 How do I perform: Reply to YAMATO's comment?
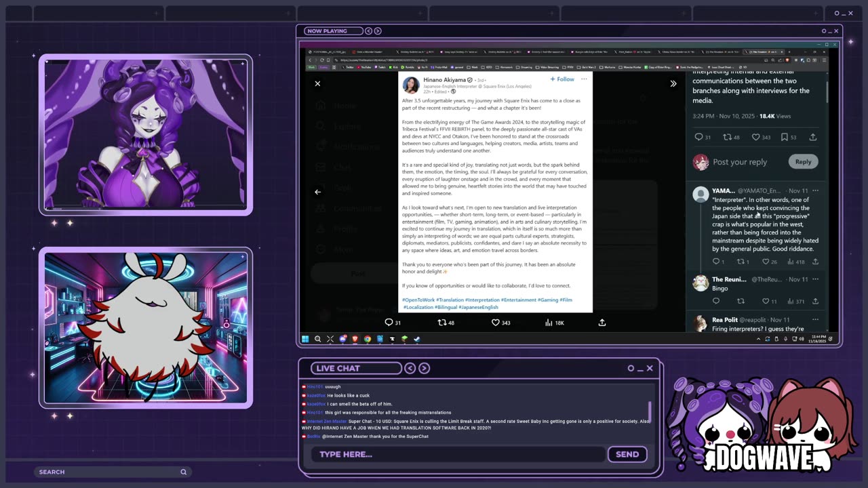pos(715,262)
